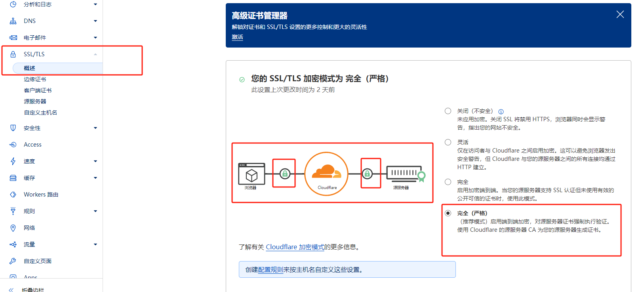Click the 速度 lightning bolt icon
Viewport: 644px width, 292px height.
pos(13,161)
